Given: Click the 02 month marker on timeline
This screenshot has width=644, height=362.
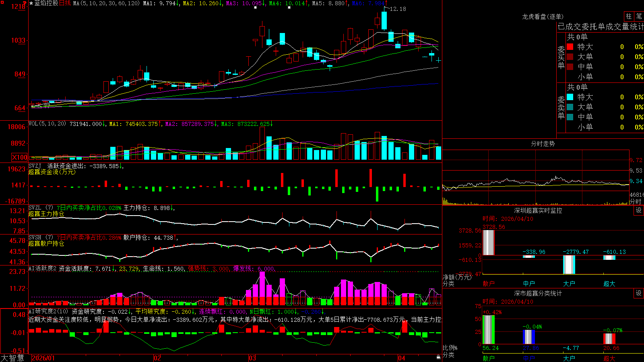Looking at the screenshot, I should point(157,358).
